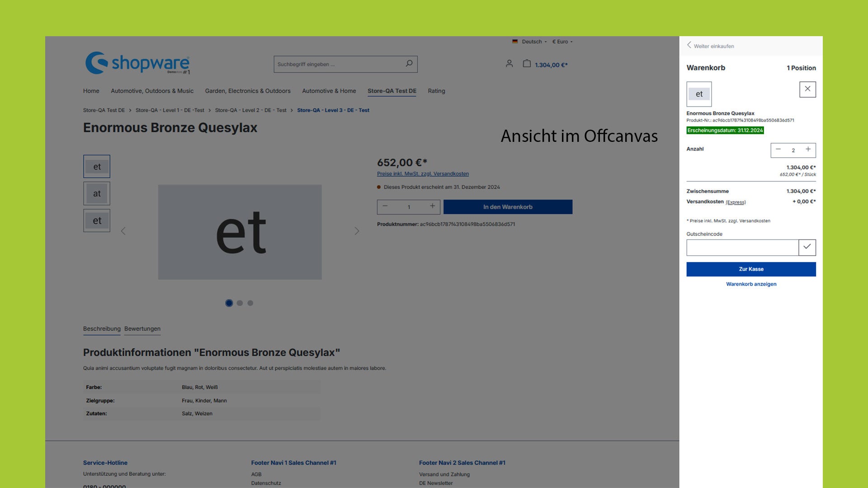Click the plus stepper icon in cart quantity
Image resolution: width=868 pixels, height=488 pixels.
click(x=808, y=150)
